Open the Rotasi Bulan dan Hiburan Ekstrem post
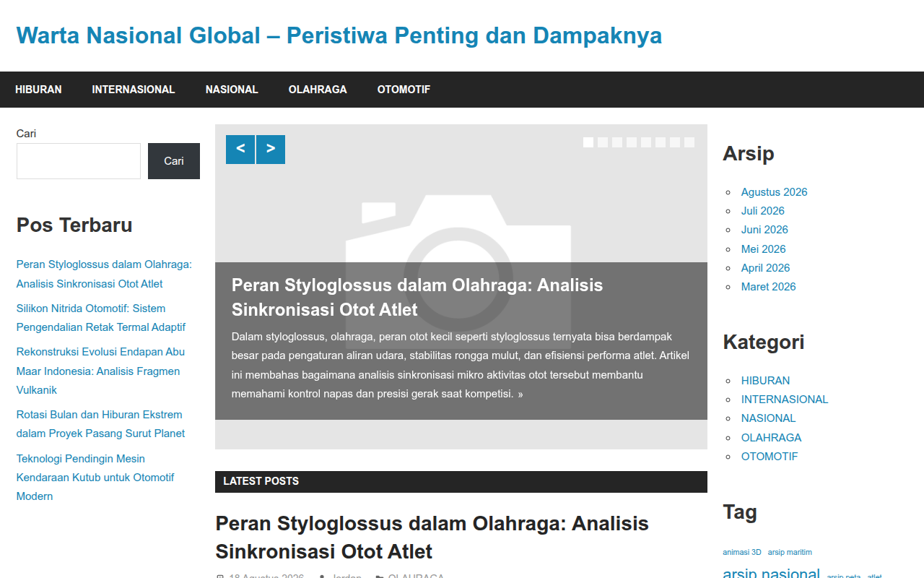This screenshot has width=924, height=578. [x=100, y=424]
